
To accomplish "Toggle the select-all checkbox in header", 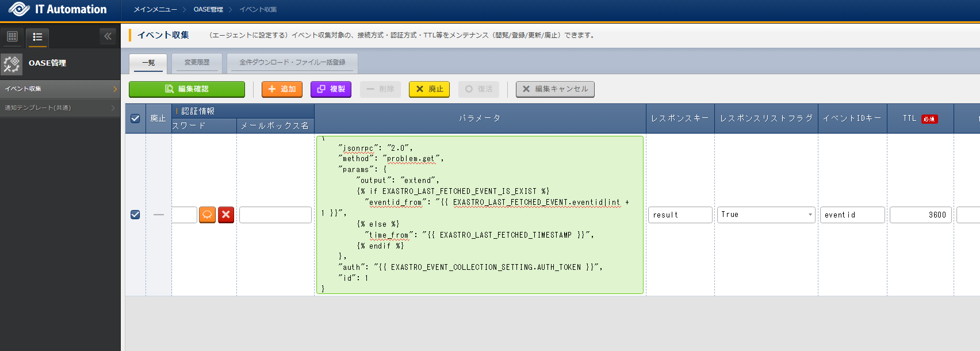I will (135, 119).
